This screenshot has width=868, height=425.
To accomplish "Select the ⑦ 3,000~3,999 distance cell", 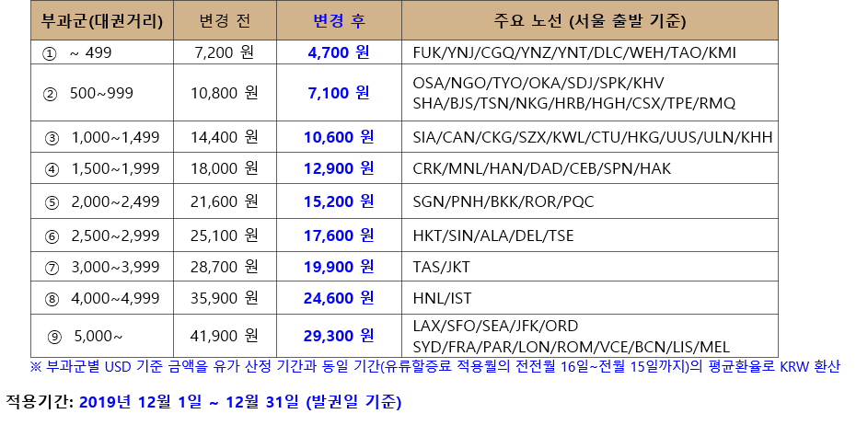I will (x=102, y=268).
